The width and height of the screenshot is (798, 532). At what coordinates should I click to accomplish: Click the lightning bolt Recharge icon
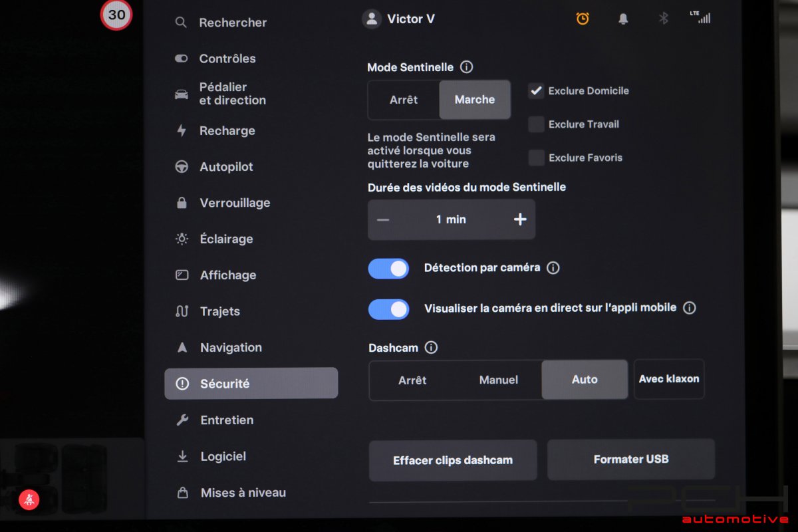click(x=182, y=130)
